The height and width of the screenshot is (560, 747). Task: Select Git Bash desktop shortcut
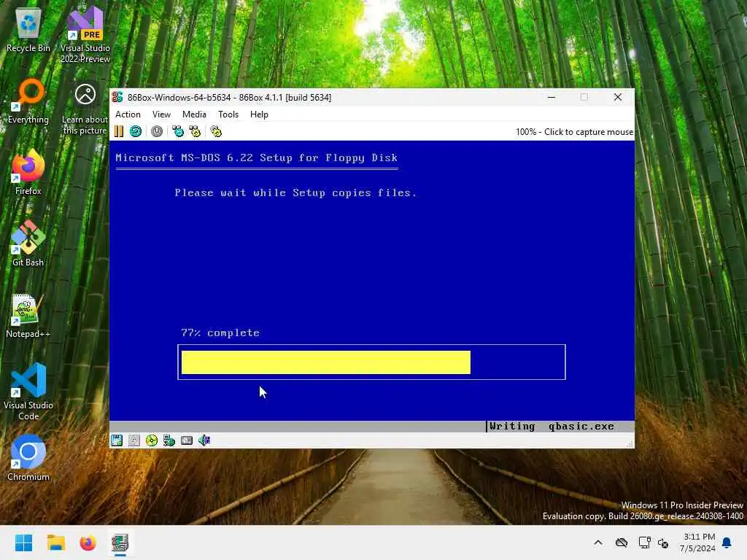coord(28,244)
